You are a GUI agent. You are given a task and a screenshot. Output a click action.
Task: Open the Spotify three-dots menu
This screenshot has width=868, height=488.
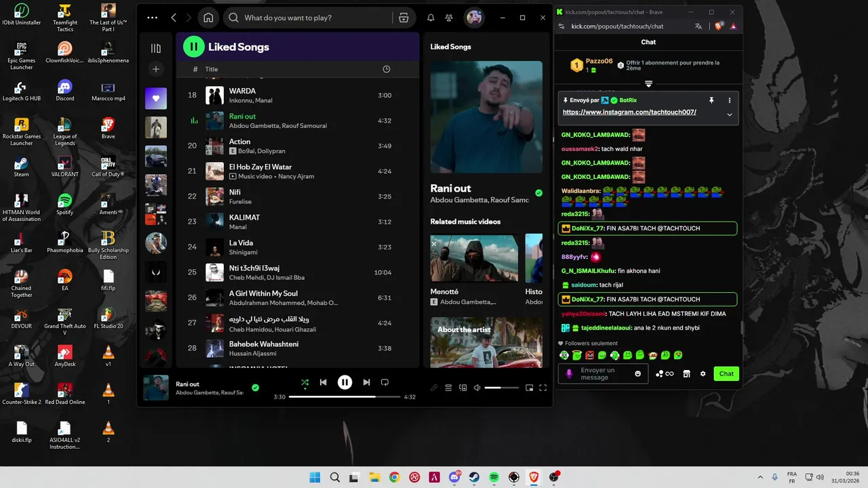click(x=152, y=18)
